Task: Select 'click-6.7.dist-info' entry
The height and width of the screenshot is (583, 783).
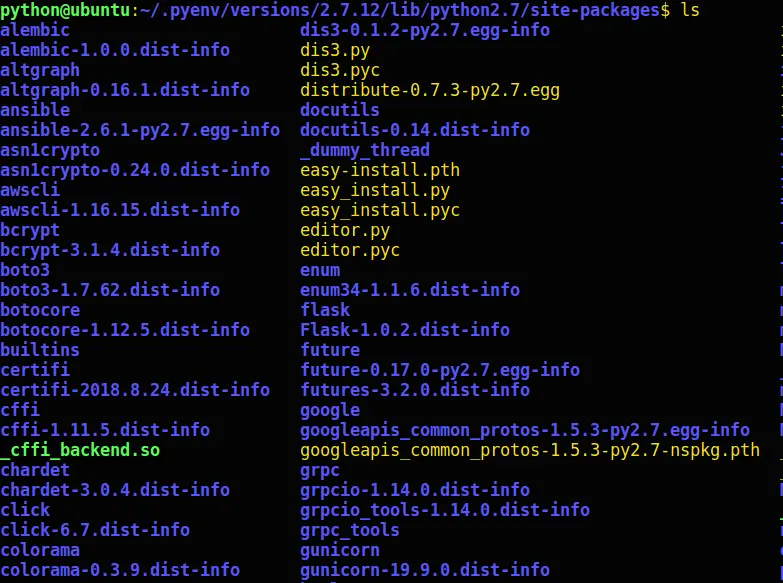Action: 95,530
